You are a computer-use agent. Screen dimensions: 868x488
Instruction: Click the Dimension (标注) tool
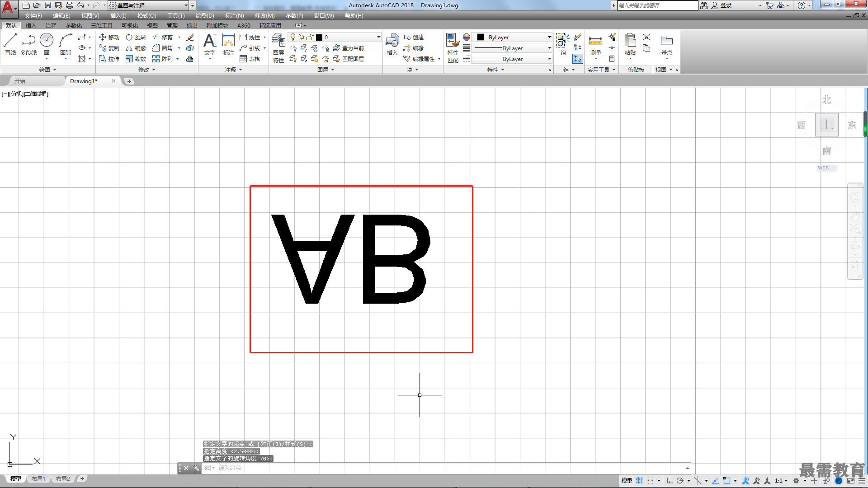tap(229, 44)
